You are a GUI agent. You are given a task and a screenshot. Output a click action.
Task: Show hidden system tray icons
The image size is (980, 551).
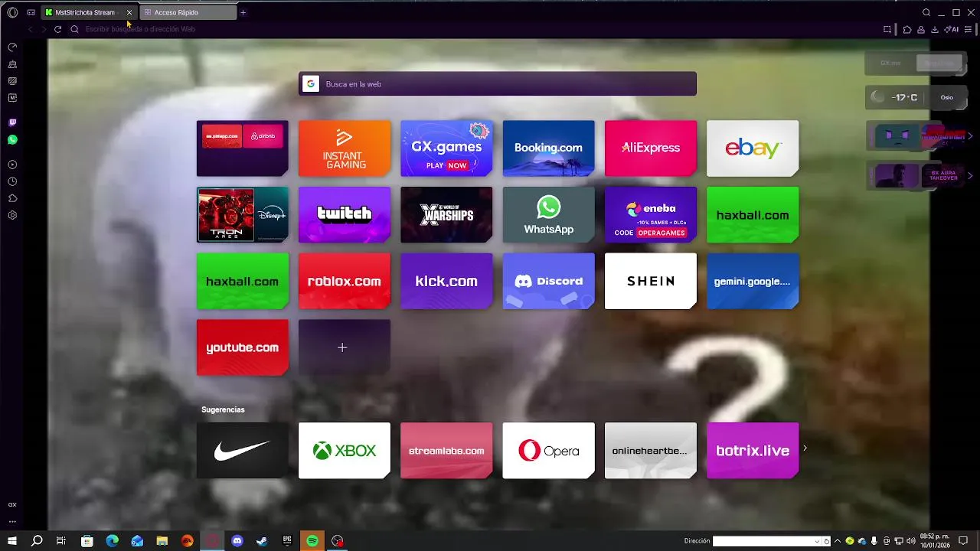pos(837,541)
